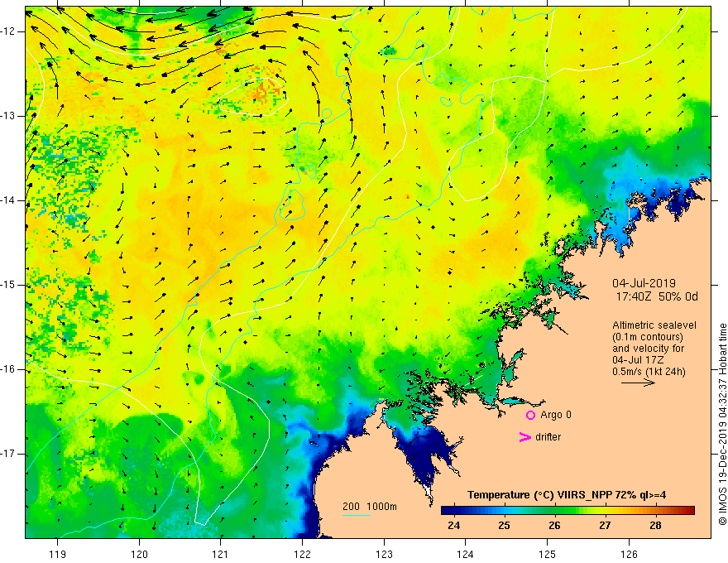
Task: Click the '04-Jul 17Z' caption line
Action: click(638, 360)
